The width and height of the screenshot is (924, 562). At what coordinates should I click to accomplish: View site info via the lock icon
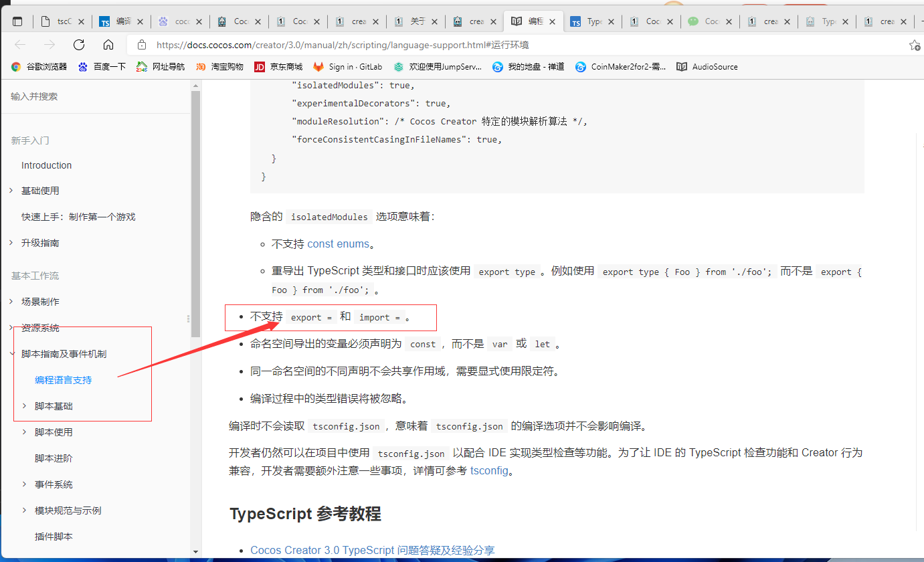[x=141, y=45]
